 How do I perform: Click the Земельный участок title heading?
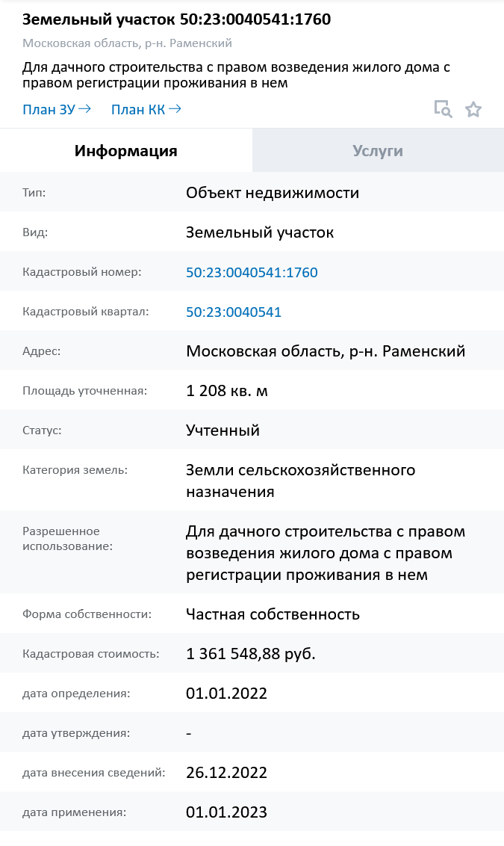click(177, 19)
